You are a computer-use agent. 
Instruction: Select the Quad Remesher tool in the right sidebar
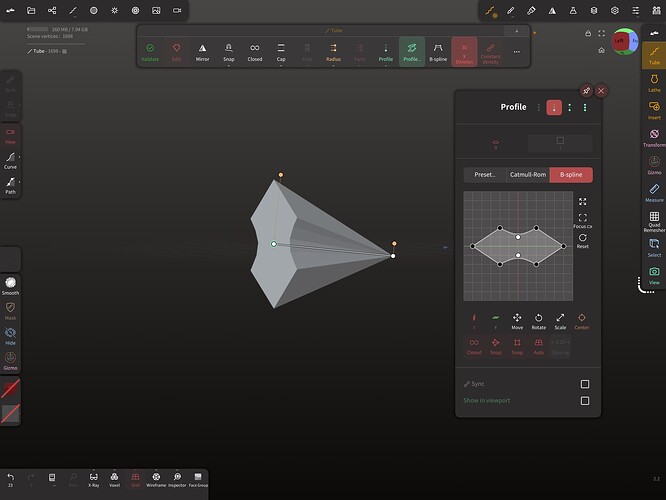(x=654, y=221)
